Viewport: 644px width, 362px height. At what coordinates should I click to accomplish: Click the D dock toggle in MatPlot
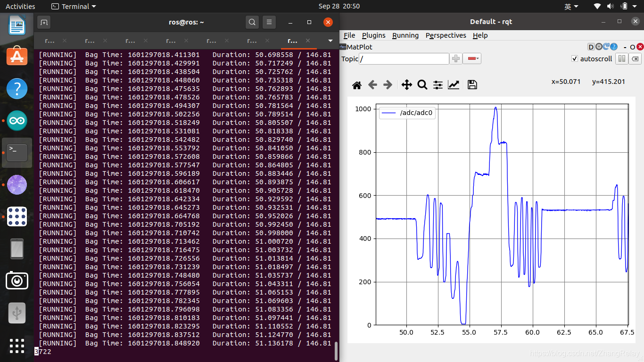pyautogui.click(x=591, y=47)
